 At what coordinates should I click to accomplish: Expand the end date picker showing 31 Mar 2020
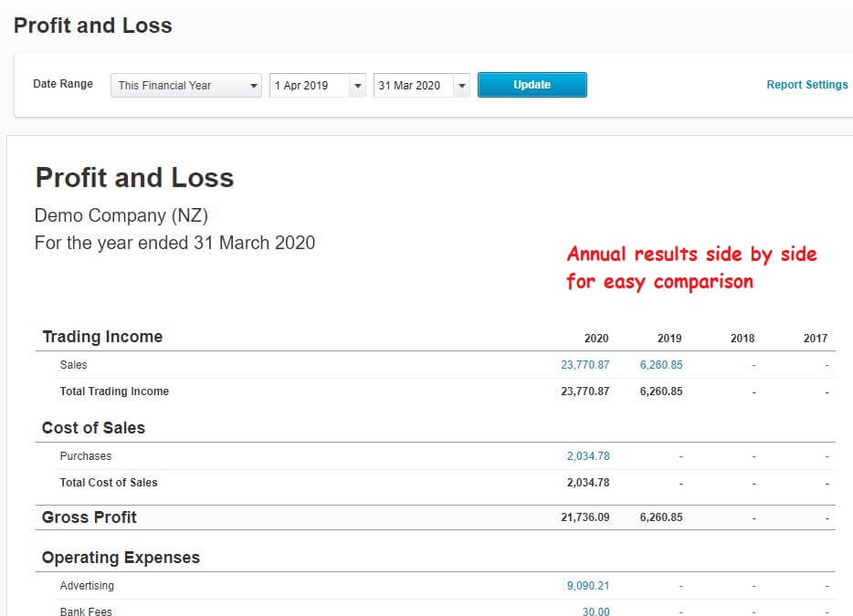(x=461, y=84)
